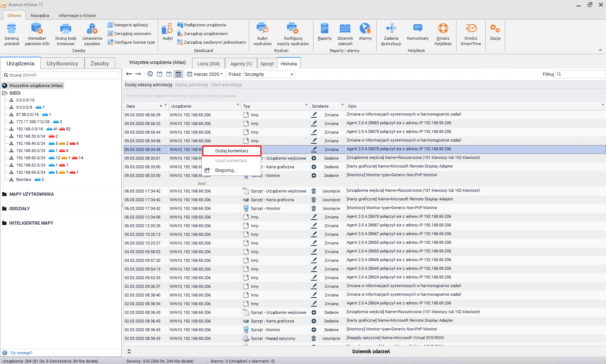Go back with the left arrow
Screen dimensions: 606x364
(129, 74)
